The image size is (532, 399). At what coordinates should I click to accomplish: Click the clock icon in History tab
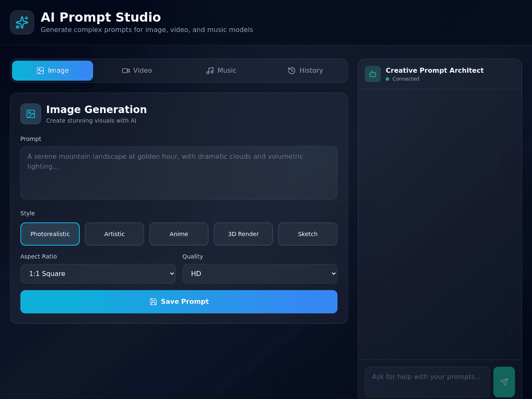pyautogui.click(x=292, y=71)
